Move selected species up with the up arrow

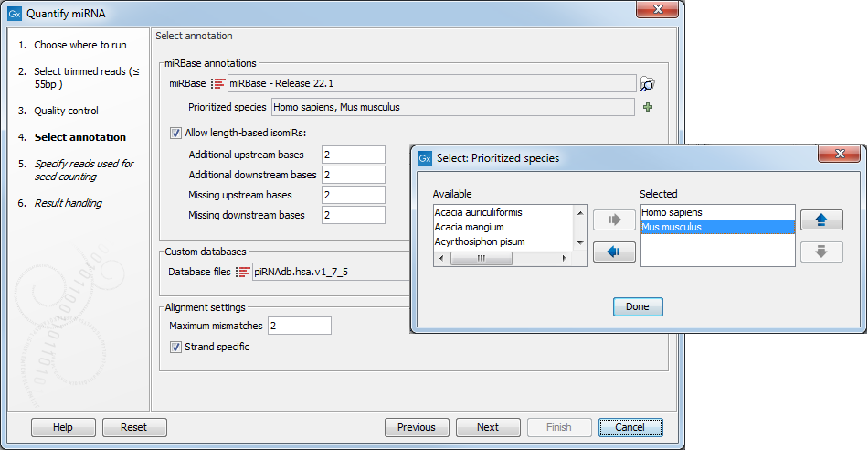[x=820, y=220]
